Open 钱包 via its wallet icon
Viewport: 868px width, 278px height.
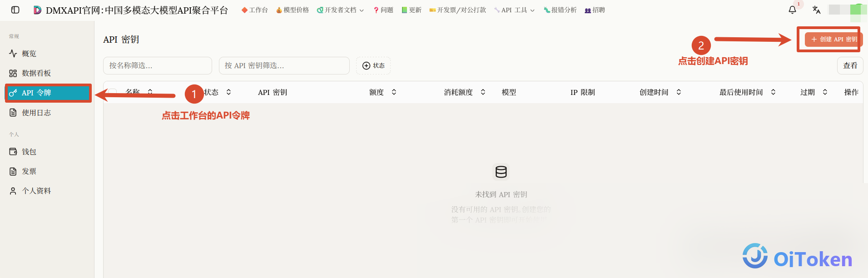[x=13, y=152]
